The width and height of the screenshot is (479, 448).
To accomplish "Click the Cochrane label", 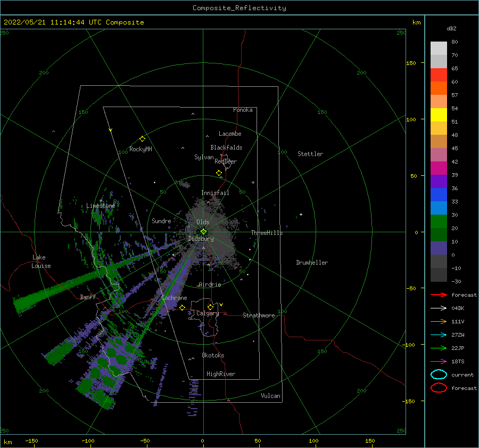I will click(x=174, y=298).
